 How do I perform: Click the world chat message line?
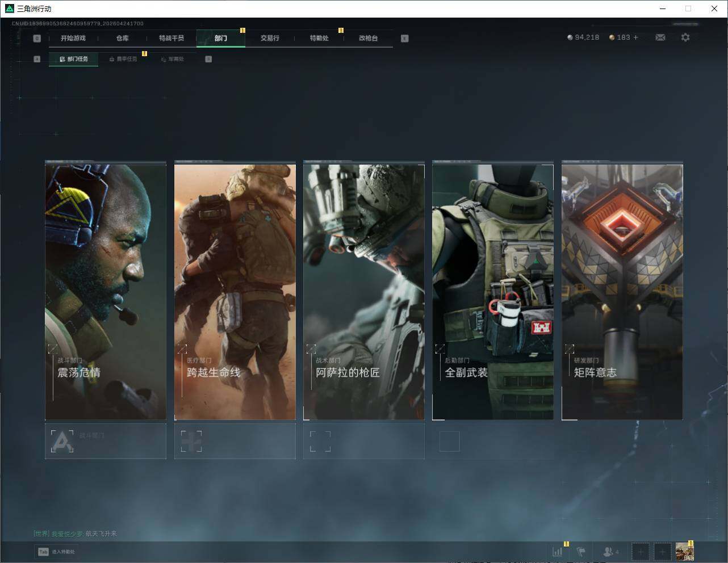[x=76, y=533]
